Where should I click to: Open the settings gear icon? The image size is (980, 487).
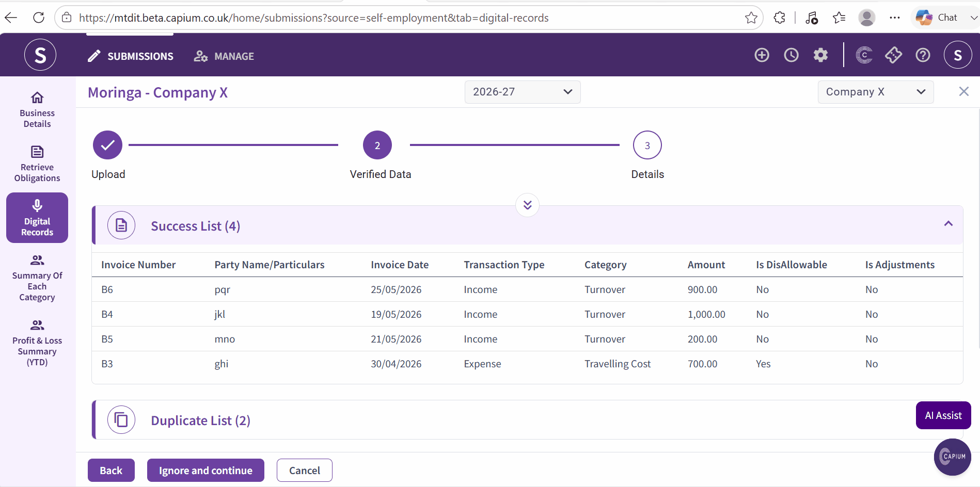click(x=820, y=55)
